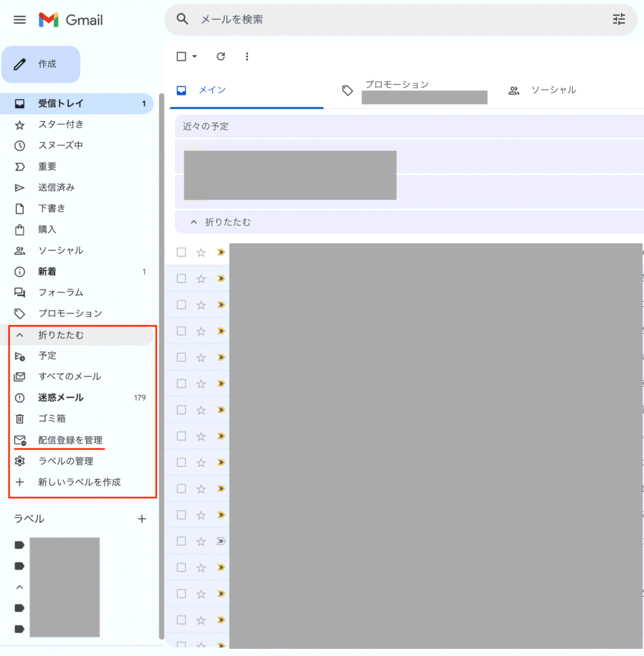Click the plus icon beside ラベル heading
644x656 pixels.
coord(142,519)
